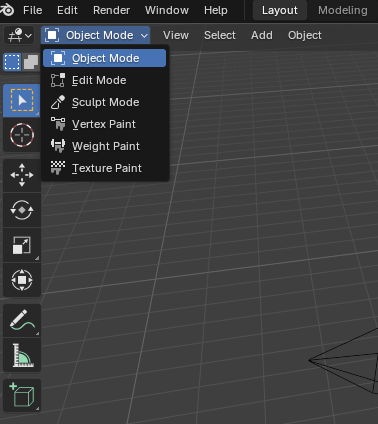Viewport: 378px width, 424px height.
Task: Choose Edit Mode from the mode list
Action: click(104, 80)
